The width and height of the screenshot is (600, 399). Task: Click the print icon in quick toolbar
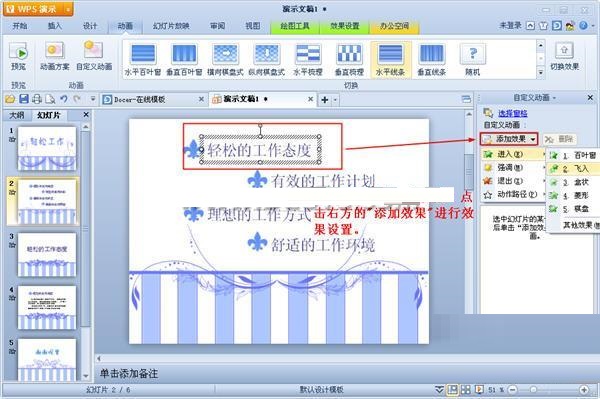click(37, 99)
